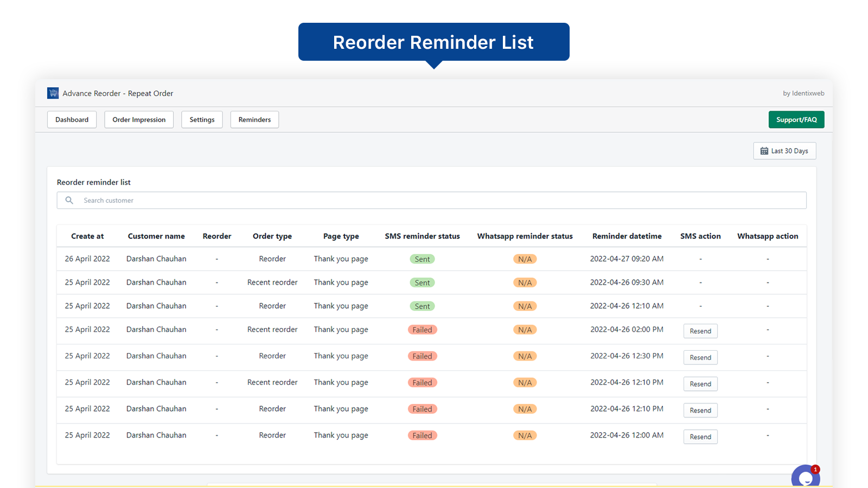Click Whatsapp reminder status column header
The width and height of the screenshot is (868, 488).
[525, 236]
